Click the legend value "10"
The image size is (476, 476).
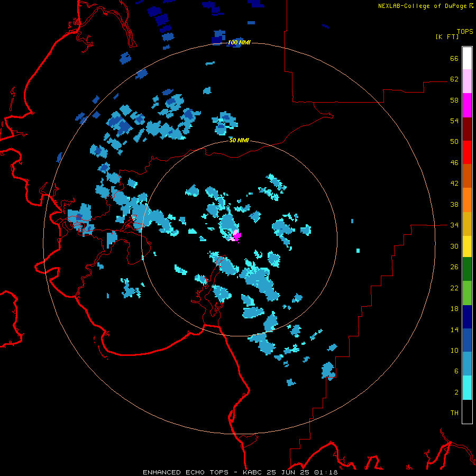click(454, 350)
